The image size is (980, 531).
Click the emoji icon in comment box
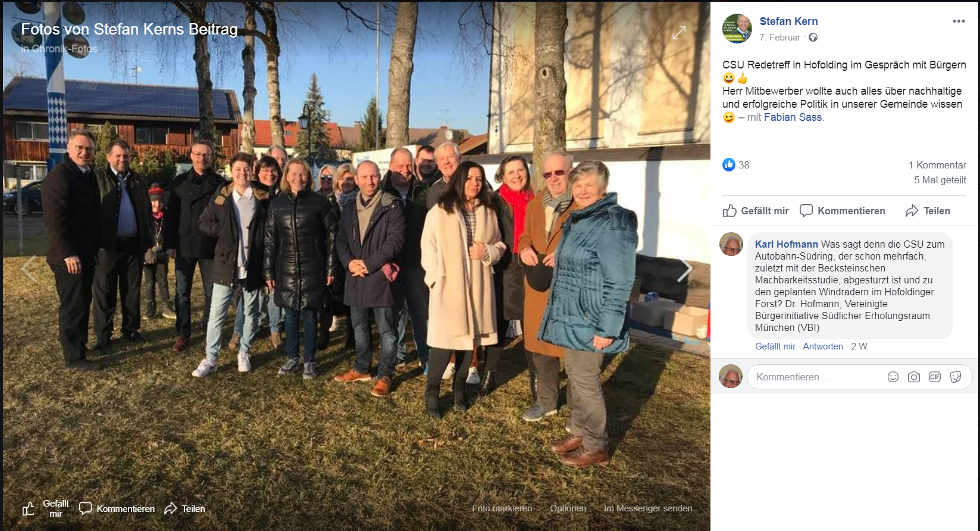pyautogui.click(x=893, y=377)
